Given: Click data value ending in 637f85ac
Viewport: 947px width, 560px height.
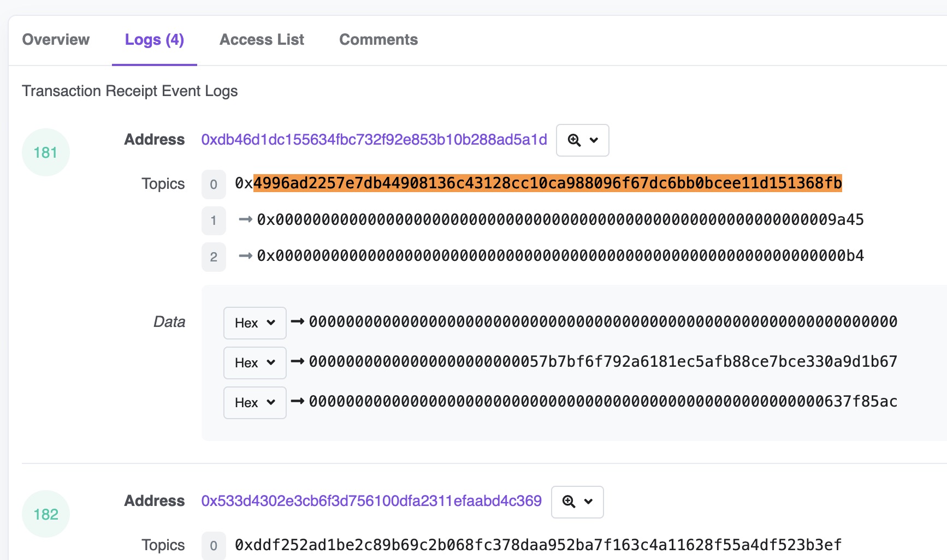Looking at the screenshot, I should pyautogui.click(x=603, y=402).
